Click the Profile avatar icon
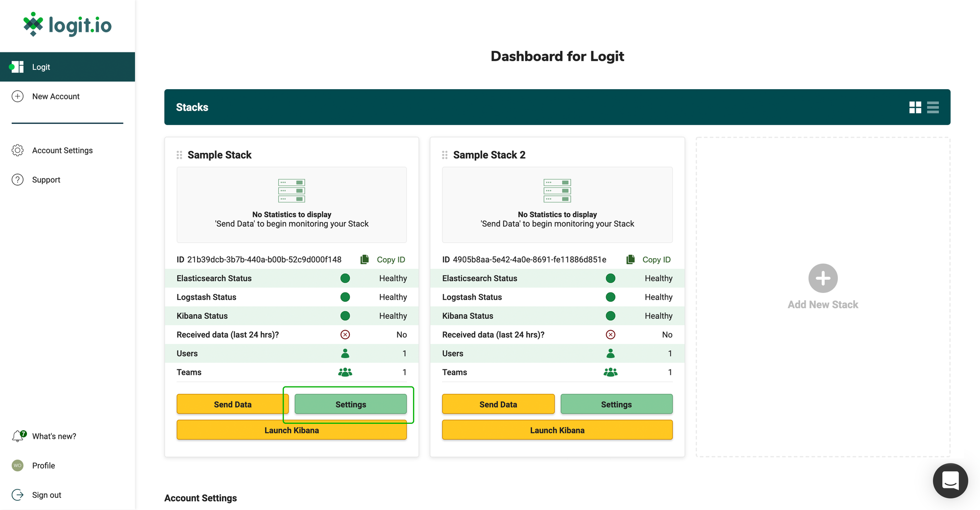Screen dimensions: 980x510 click(x=18, y=465)
